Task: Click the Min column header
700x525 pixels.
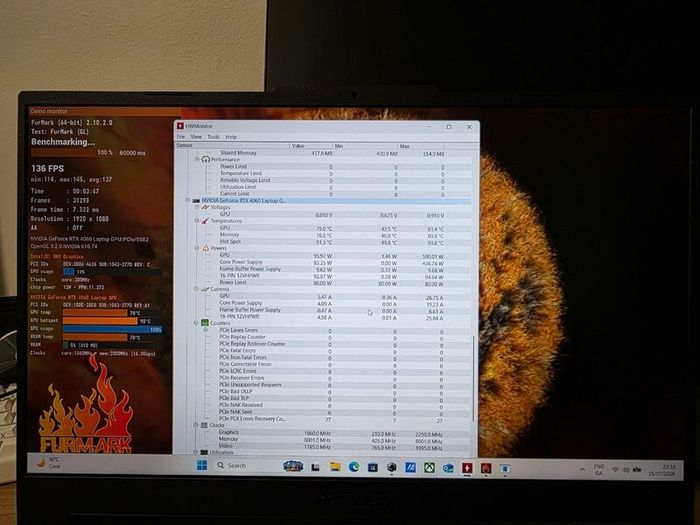Action: coord(365,146)
